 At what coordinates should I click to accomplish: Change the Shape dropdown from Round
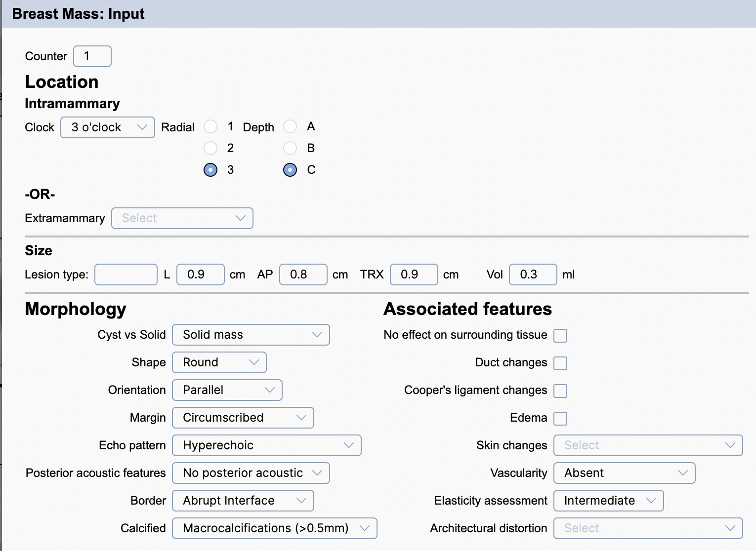219,362
